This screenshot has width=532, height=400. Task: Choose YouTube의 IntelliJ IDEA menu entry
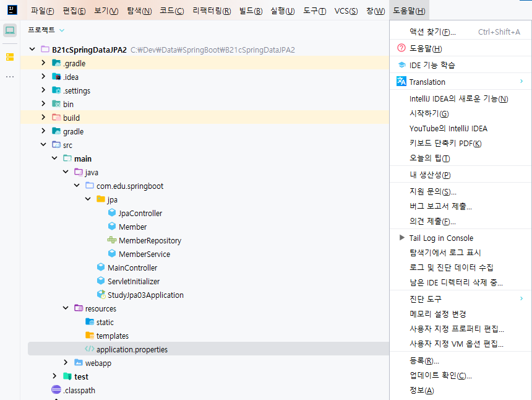coord(460,128)
